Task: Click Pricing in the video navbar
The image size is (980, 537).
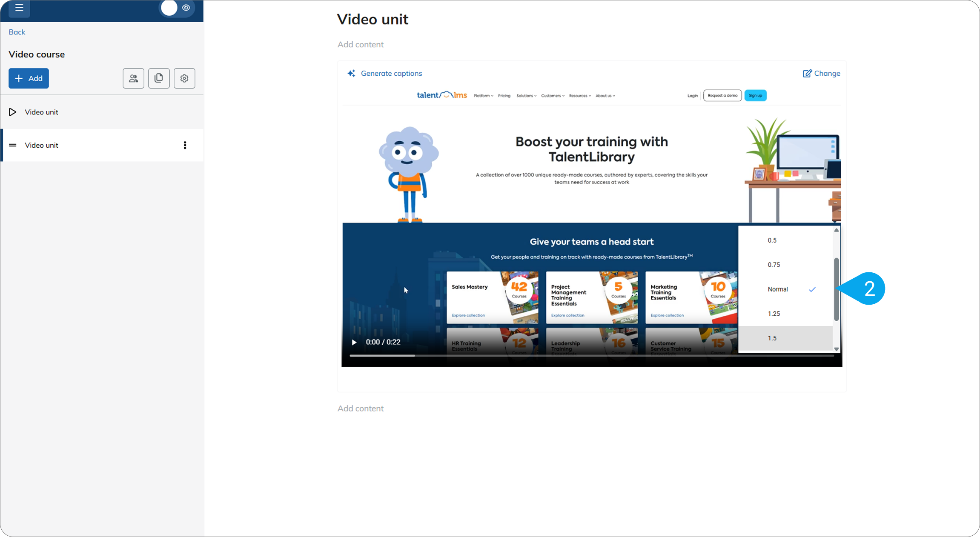Action: pos(504,96)
